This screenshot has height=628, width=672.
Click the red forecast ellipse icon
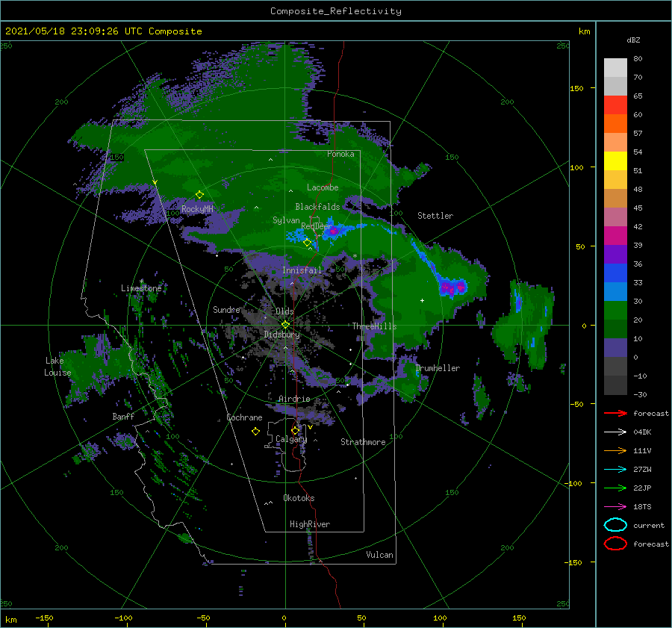(x=615, y=544)
